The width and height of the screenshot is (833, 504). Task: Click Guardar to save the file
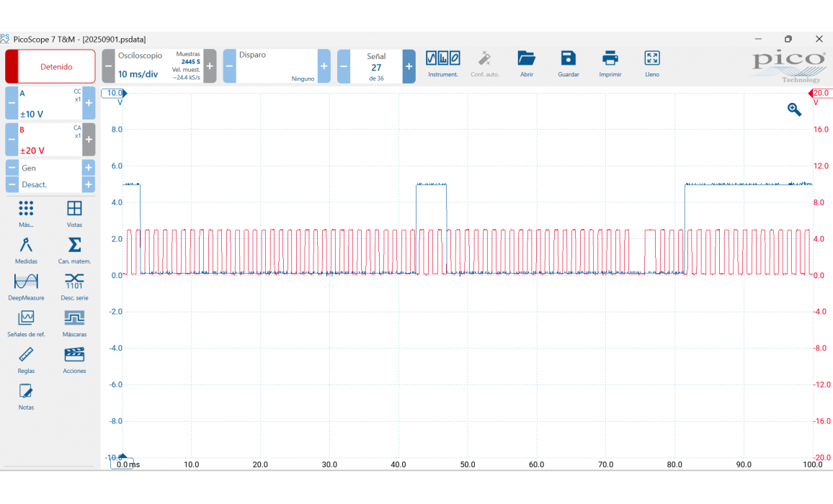568,63
